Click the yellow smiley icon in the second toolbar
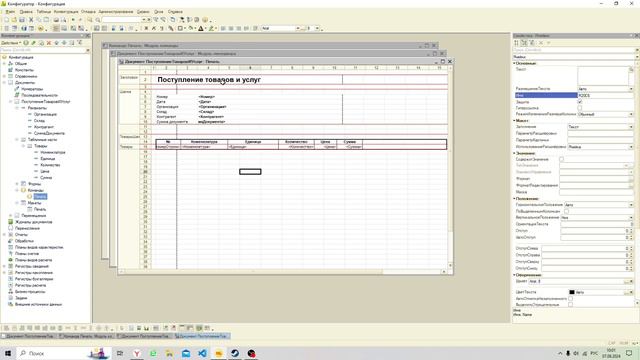The height and width of the screenshot is (360, 640). point(40,29)
